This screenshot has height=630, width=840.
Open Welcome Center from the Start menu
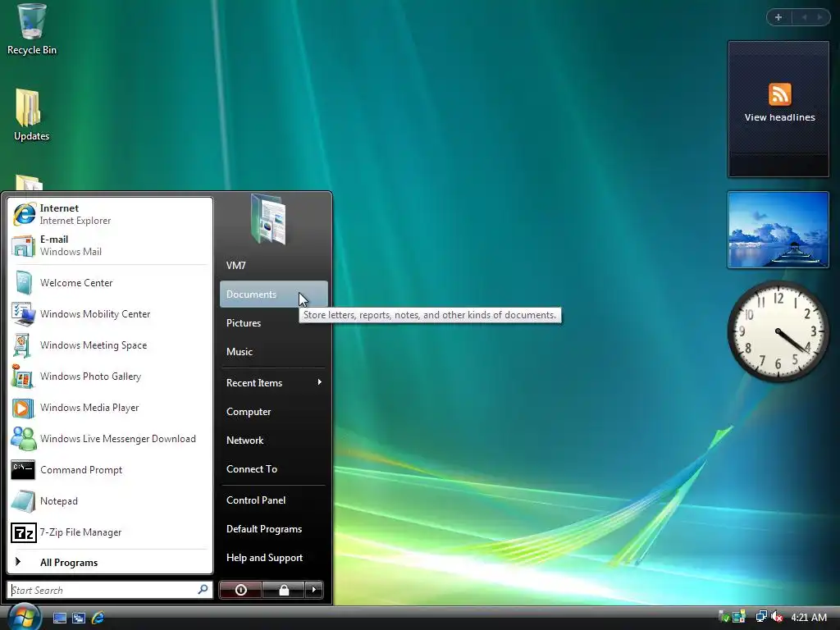[109, 283]
